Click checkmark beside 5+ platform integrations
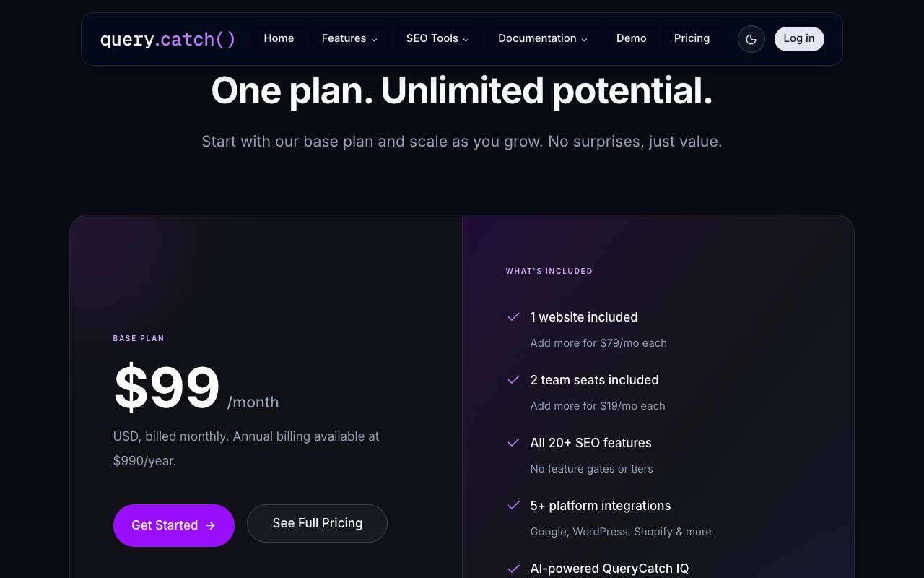 coord(514,505)
